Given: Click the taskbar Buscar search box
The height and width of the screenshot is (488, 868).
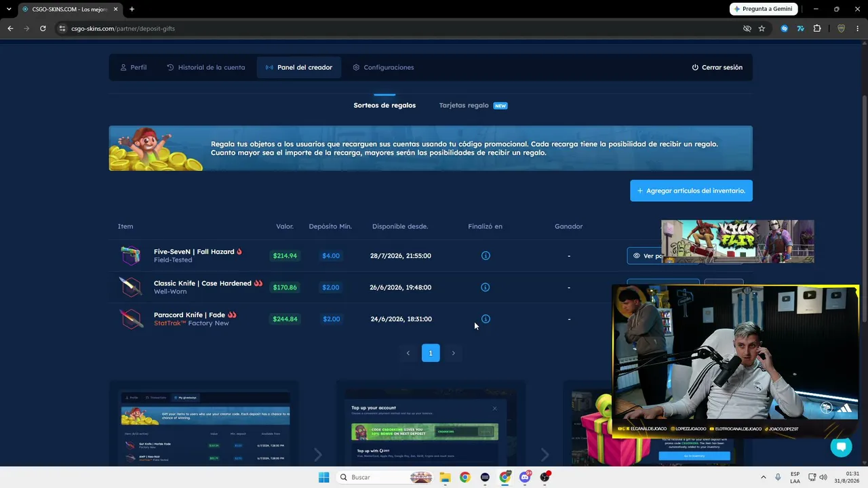Looking at the screenshot, I should (385, 477).
